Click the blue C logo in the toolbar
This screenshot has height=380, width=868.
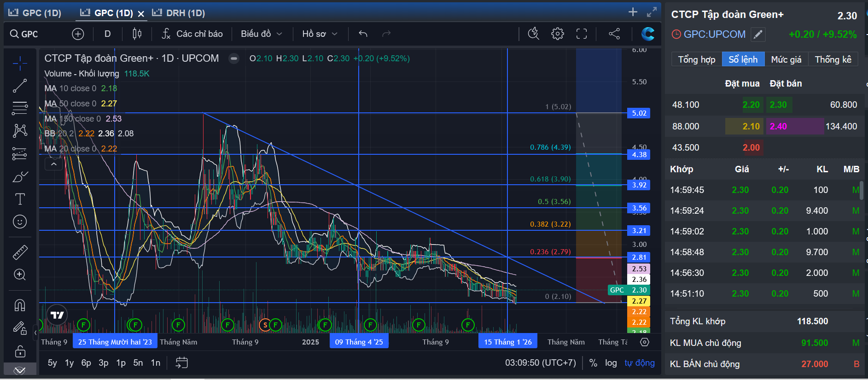point(648,34)
